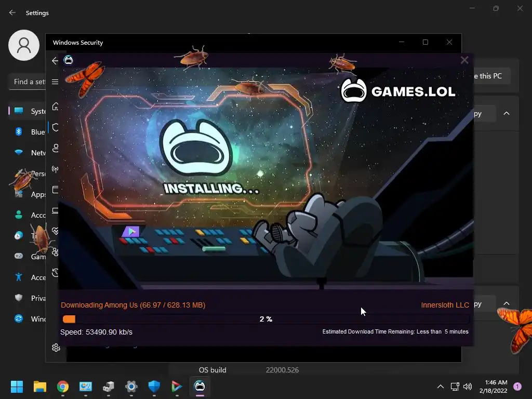Minimize the Windows Security window

(402, 42)
